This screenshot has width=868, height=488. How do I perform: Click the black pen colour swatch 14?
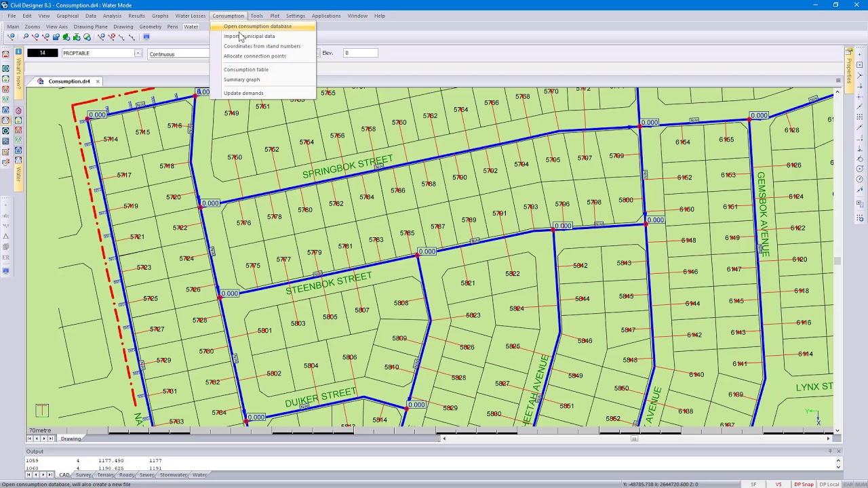tap(42, 53)
